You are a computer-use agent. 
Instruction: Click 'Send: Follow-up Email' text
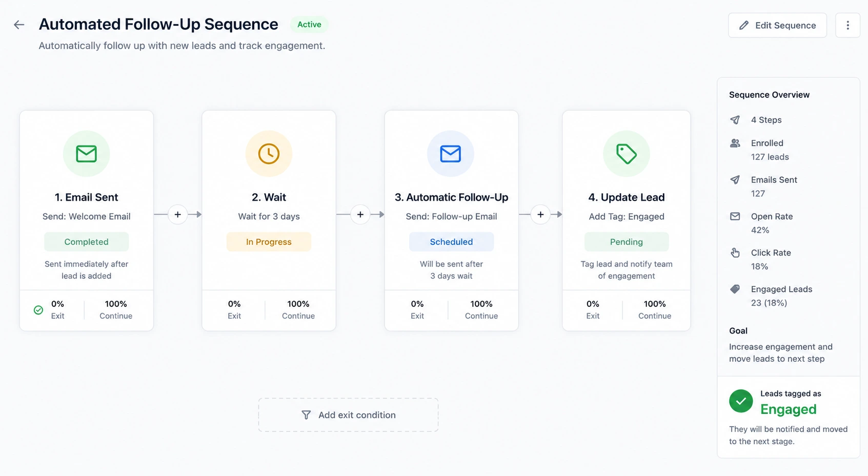(x=451, y=216)
